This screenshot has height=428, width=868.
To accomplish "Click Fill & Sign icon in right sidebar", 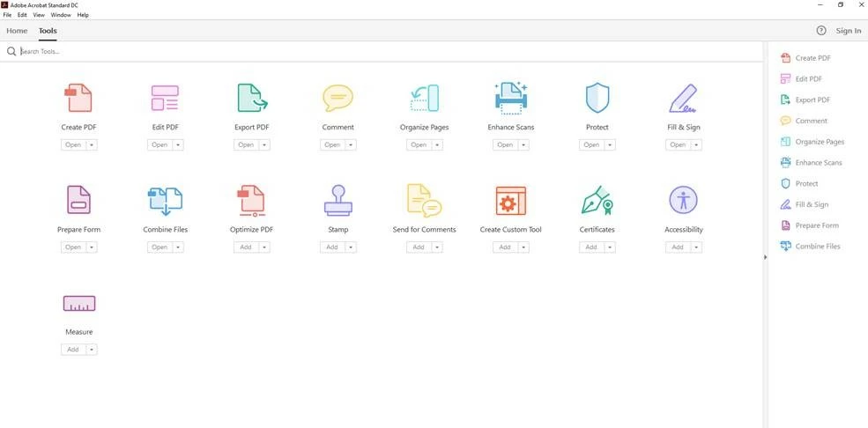I will click(x=785, y=204).
